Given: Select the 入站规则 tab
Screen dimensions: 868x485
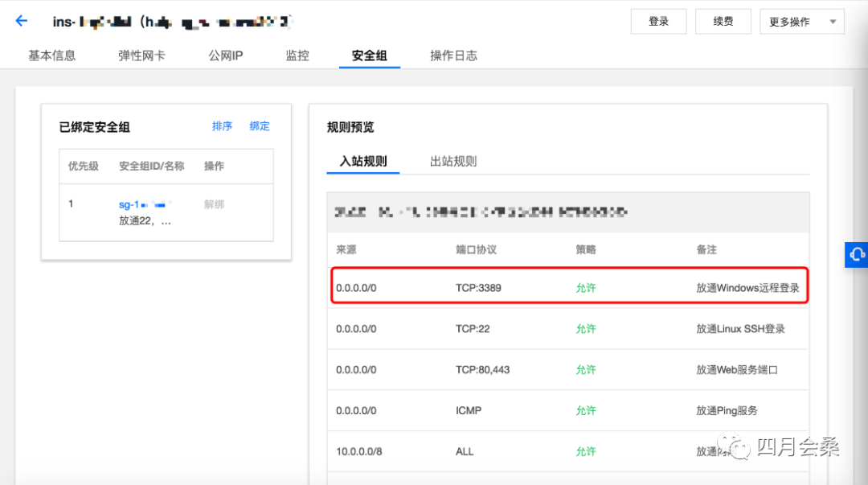Looking at the screenshot, I should pos(363,162).
